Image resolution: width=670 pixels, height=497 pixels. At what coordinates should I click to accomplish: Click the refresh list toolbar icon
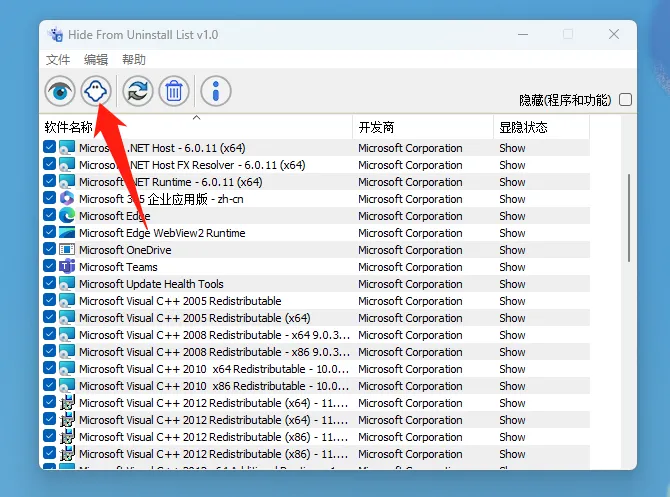pyautogui.click(x=138, y=91)
